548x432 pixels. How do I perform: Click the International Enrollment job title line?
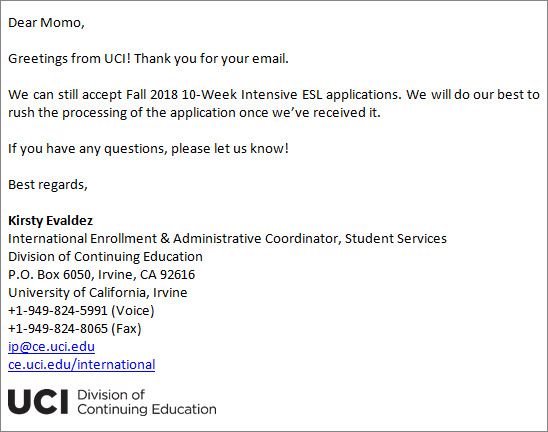point(227,238)
